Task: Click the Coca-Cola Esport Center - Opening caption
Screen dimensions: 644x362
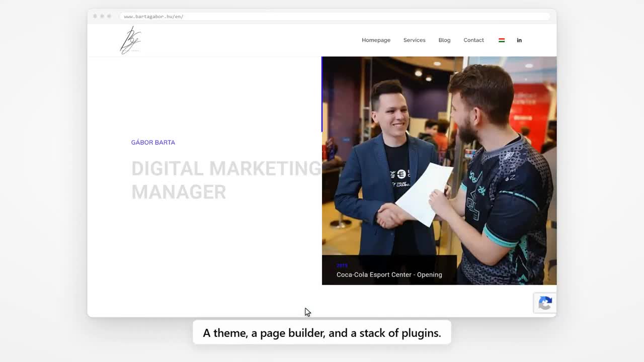Action: point(389,275)
